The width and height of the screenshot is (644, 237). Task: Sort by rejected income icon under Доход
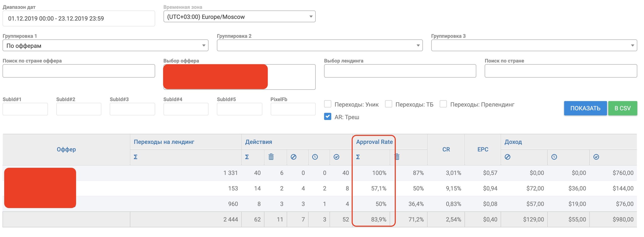click(507, 157)
